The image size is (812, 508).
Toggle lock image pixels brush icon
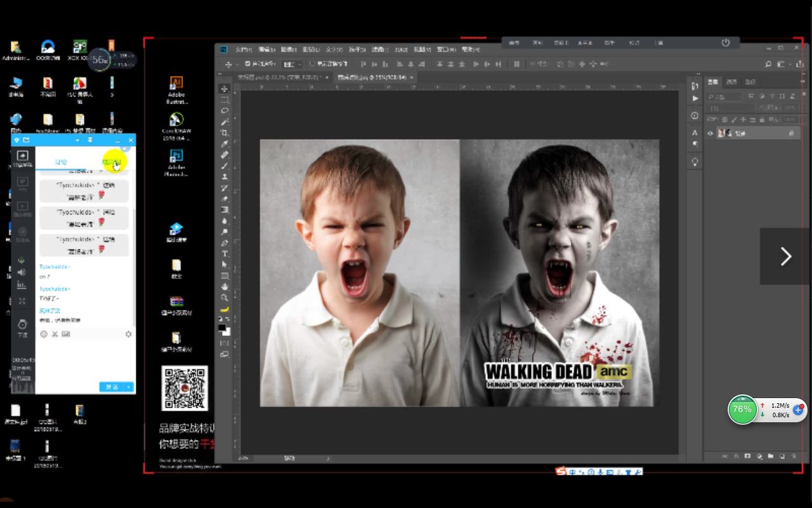(x=734, y=119)
